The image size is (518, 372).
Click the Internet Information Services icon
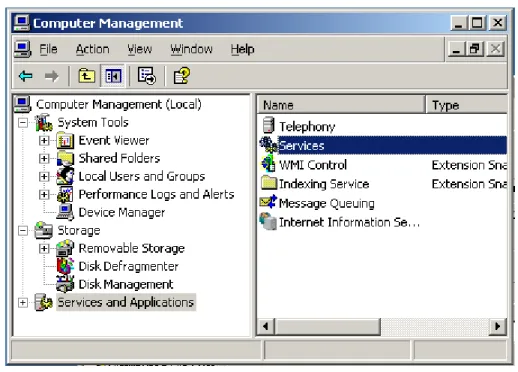tap(268, 221)
